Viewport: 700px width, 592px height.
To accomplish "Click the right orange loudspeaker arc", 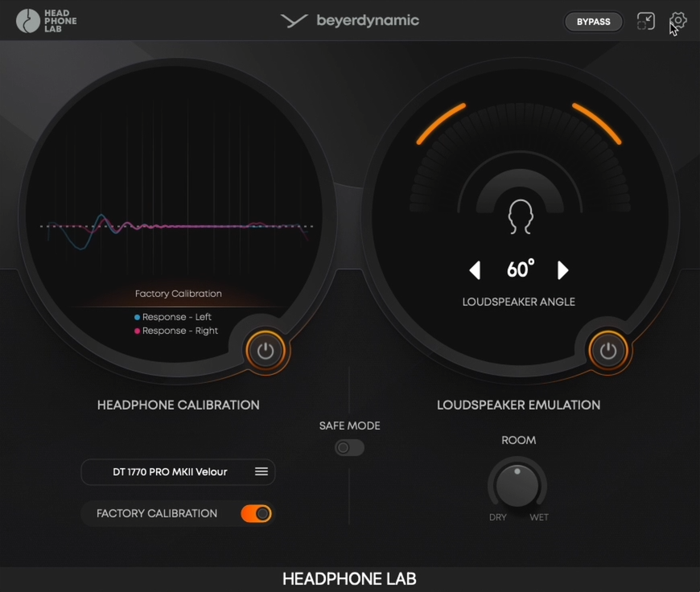I will tap(597, 124).
